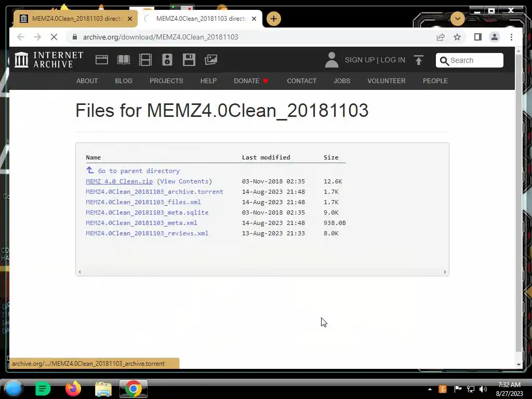This screenshot has width=532, height=399.
Task: Open MEMZ4.0Clean_20181103_files.xml link
Action: coord(143,202)
